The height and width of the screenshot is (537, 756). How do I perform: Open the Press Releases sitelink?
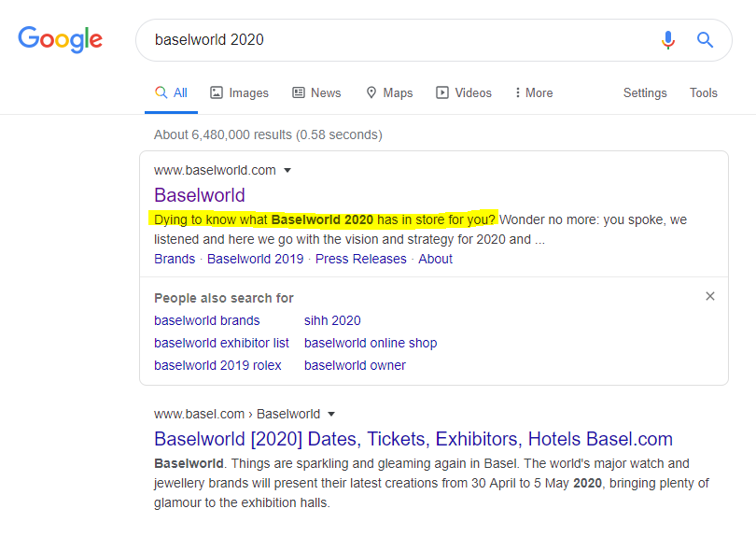click(361, 259)
